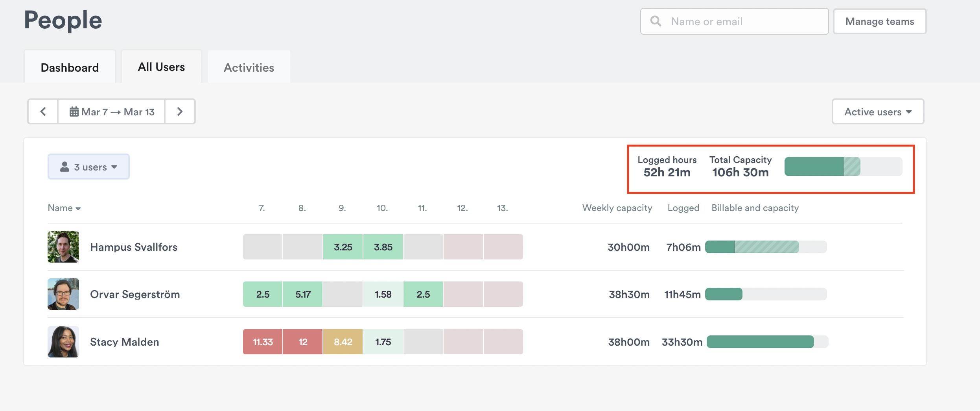Open Orvar Segerström profile photo
The image size is (980, 411).
click(x=63, y=294)
